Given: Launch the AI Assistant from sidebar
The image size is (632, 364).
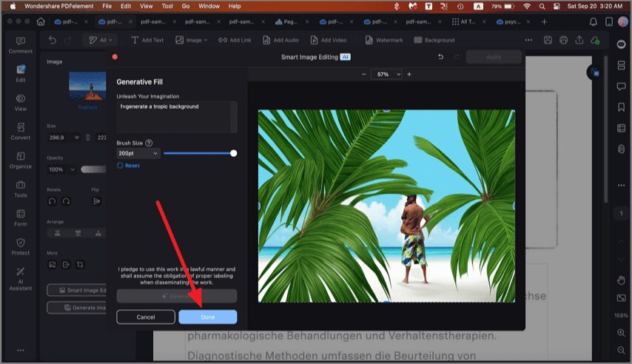Looking at the screenshot, I should (x=20, y=275).
